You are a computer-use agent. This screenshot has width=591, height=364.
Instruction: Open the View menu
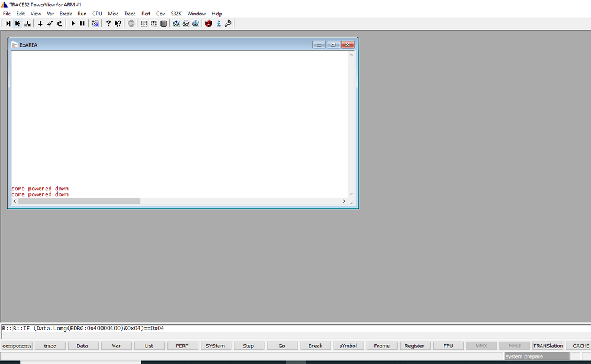pos(36,14)
